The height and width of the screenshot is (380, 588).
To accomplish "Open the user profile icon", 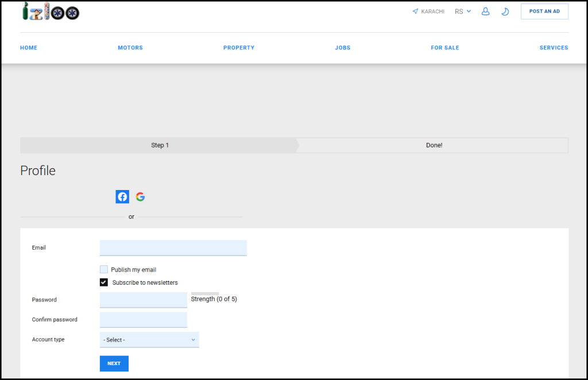I will [485, 11].
